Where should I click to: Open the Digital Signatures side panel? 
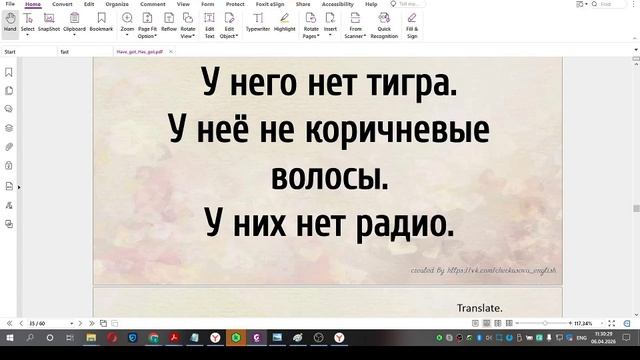pyautogui.click(x=9, y=205)
